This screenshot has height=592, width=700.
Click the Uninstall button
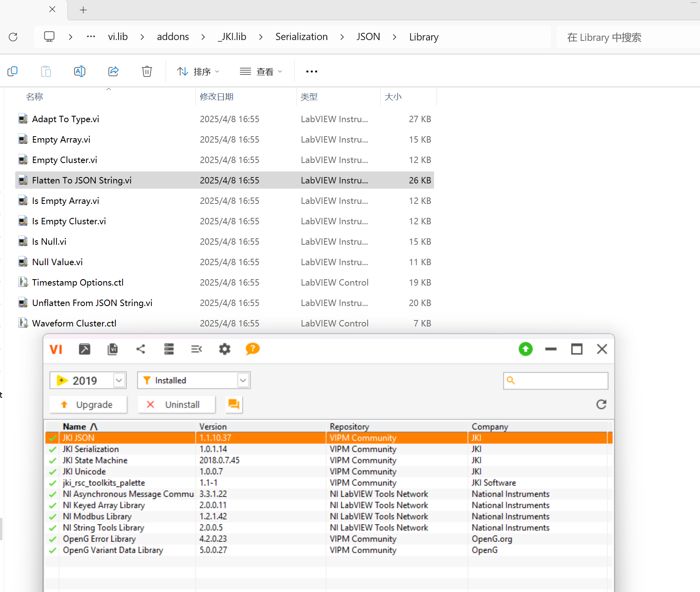click(176, 405)
